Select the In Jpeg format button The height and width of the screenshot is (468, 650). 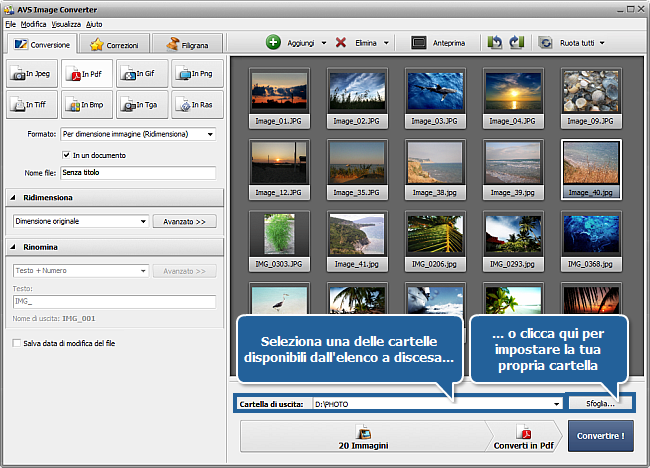point(32,73)
